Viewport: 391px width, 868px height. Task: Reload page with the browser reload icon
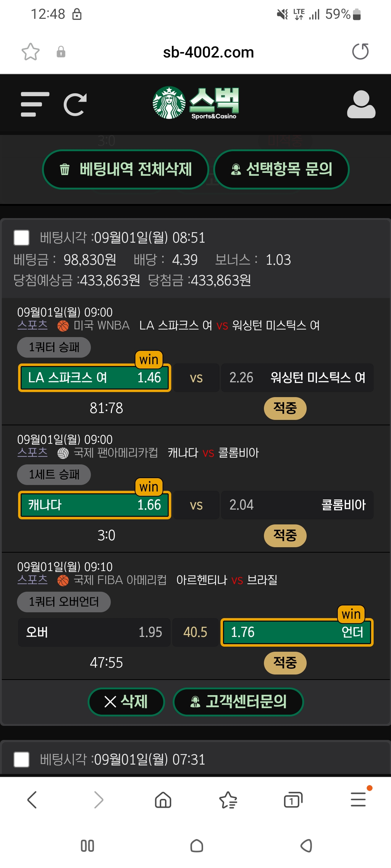point(360,52)
